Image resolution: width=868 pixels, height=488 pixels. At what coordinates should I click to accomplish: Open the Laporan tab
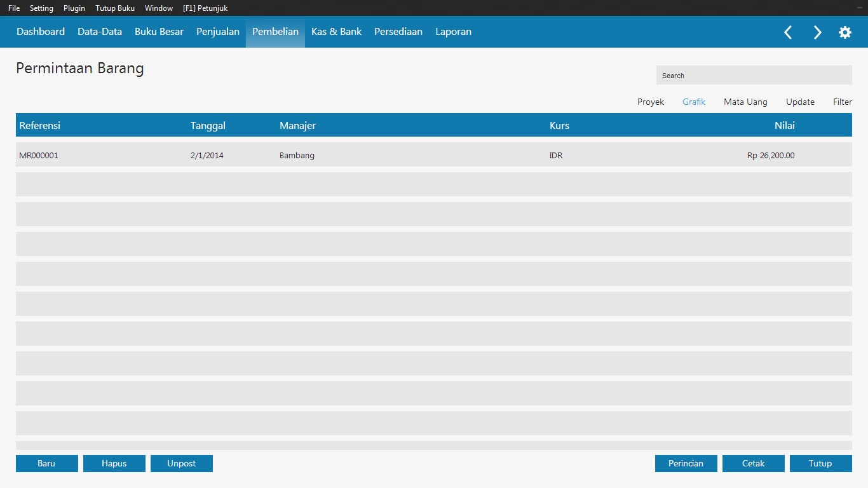coord(453,32)
